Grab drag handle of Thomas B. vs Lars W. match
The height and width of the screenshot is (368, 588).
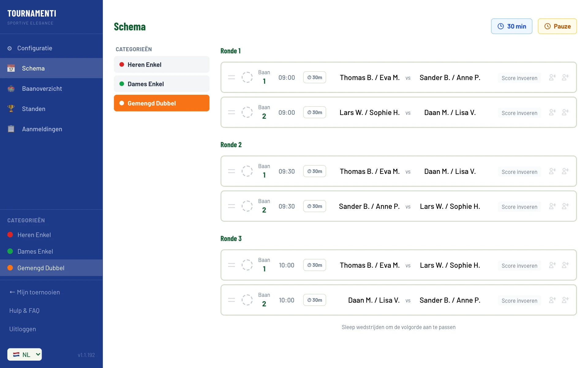[232, 265]
